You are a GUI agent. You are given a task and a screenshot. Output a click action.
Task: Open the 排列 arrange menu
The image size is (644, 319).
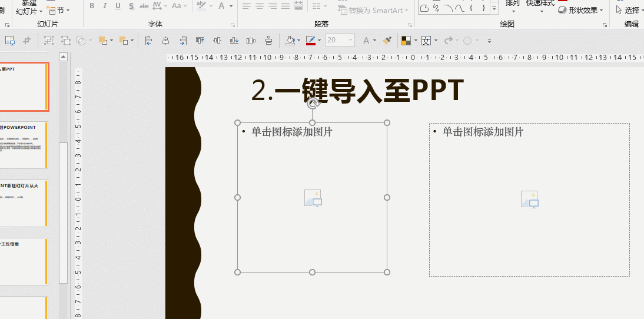(x=512, y=6)
